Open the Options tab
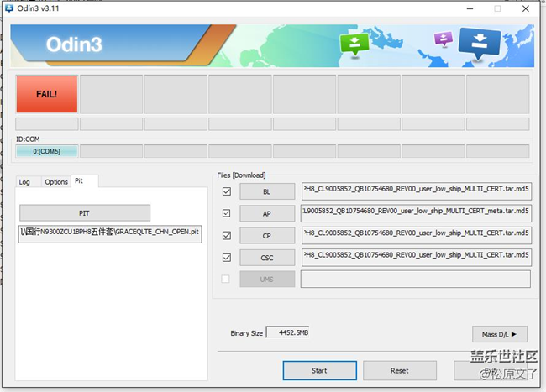Screen dimensions: 546x392 pos(56,181)
